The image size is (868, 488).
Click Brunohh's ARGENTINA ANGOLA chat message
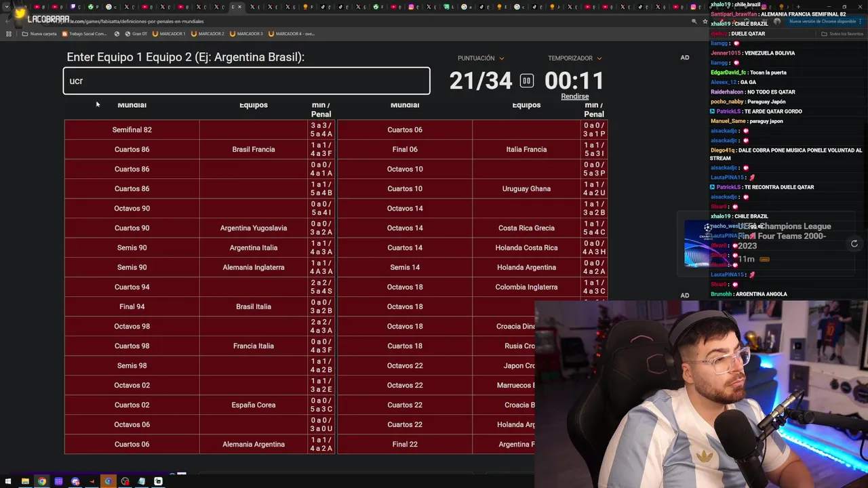click(749, 294)
